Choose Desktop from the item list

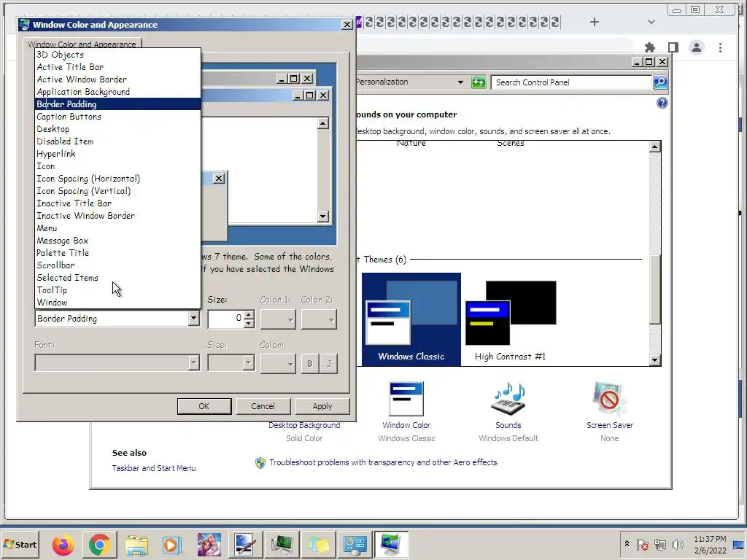coord(117,128)
